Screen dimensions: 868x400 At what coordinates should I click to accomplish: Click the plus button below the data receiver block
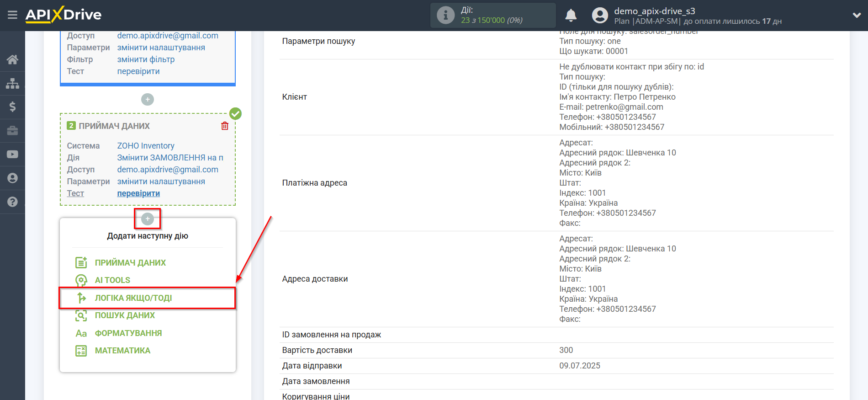[x=148, y=219]
